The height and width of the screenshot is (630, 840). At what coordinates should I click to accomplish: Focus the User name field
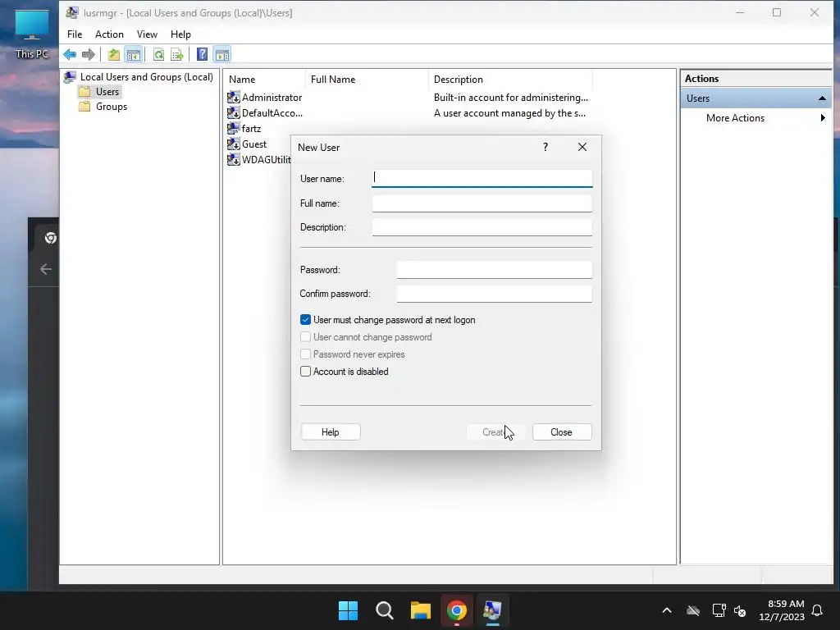(x=482, y=178)
